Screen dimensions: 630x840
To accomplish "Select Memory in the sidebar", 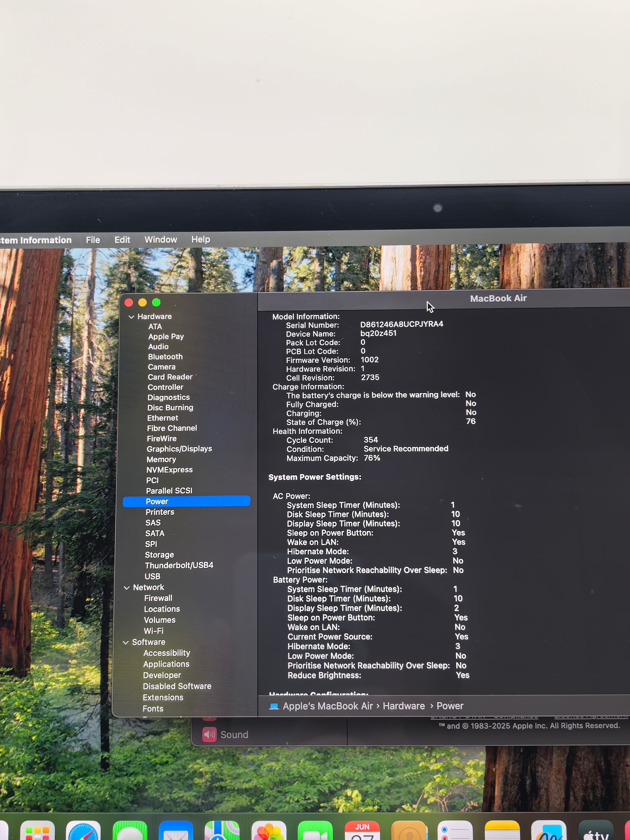I will [x=161, y=460].
